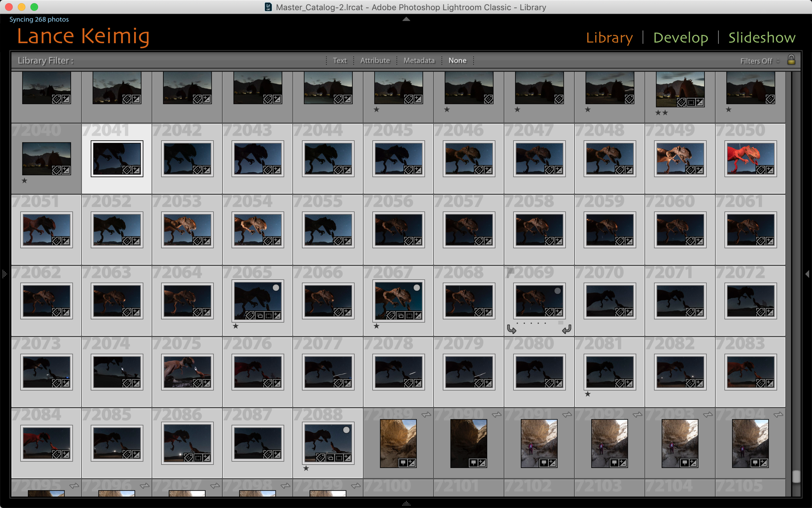The height and width of the screenshot is (508, 812).
Task: Toggle quick collection marker on photo 72065
Action: pyautogui.click(x=276, y=288)
